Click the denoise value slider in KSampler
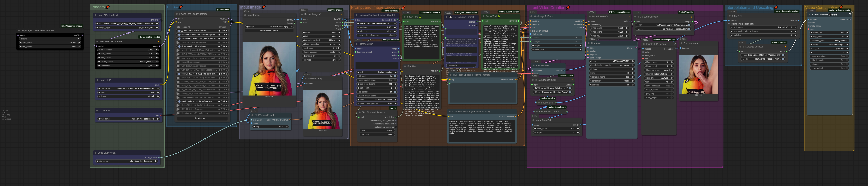Image resolution: width=868 pixels, height=186 pixels. [x=612, y=85]
